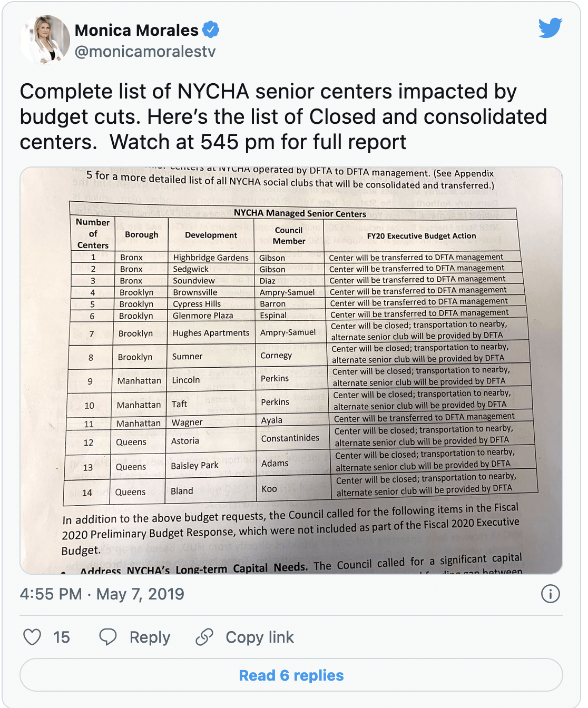Click the like count 15
The width and height of the screenshot is (588, 708).
[x=62, y=637]
